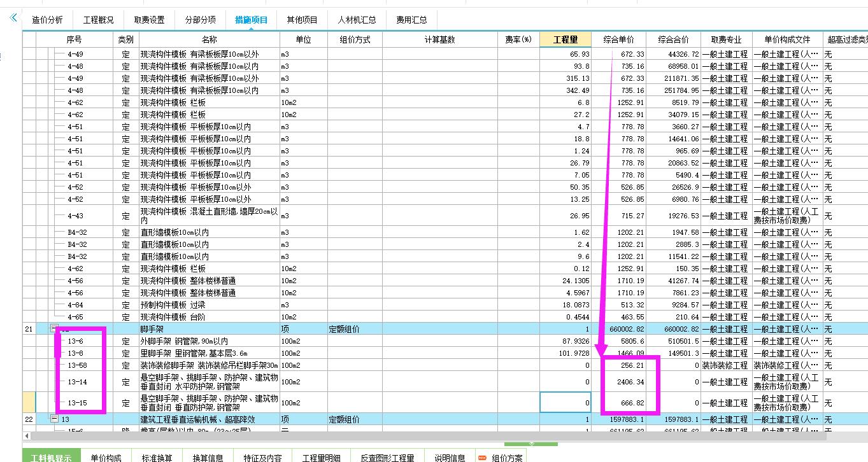Click the 单位 column header

[304, 39]
